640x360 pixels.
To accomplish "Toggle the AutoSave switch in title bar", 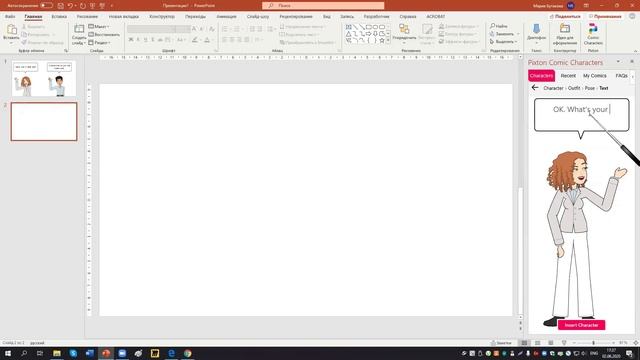I will pos(47,6).
